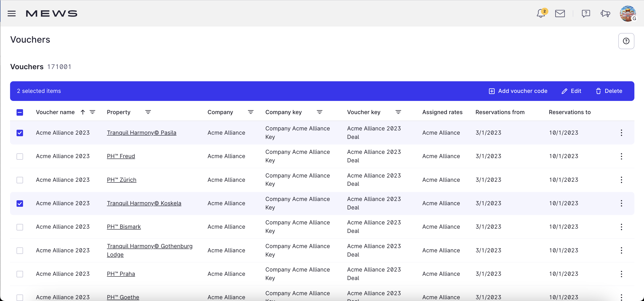Viewport: 644px width, 301px height.
Task: Click the page help question mark button
Action: (626, 41)
